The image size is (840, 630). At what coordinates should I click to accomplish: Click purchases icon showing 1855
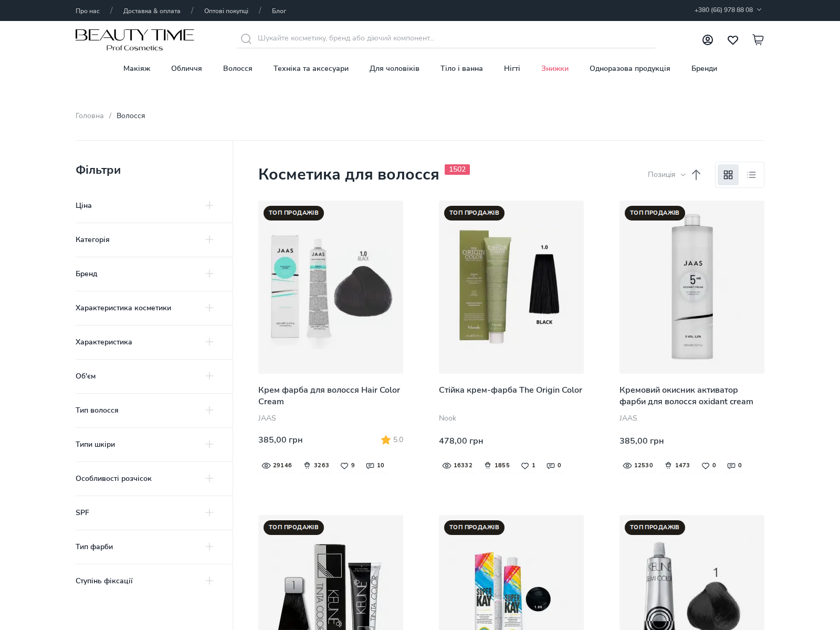[488, 466]
